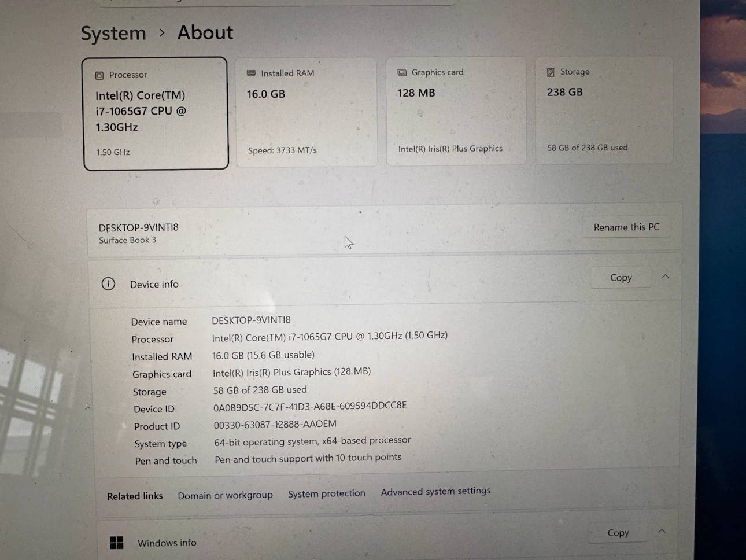Click the "About" page heading
Screen dimensions: 746x560
205,32
